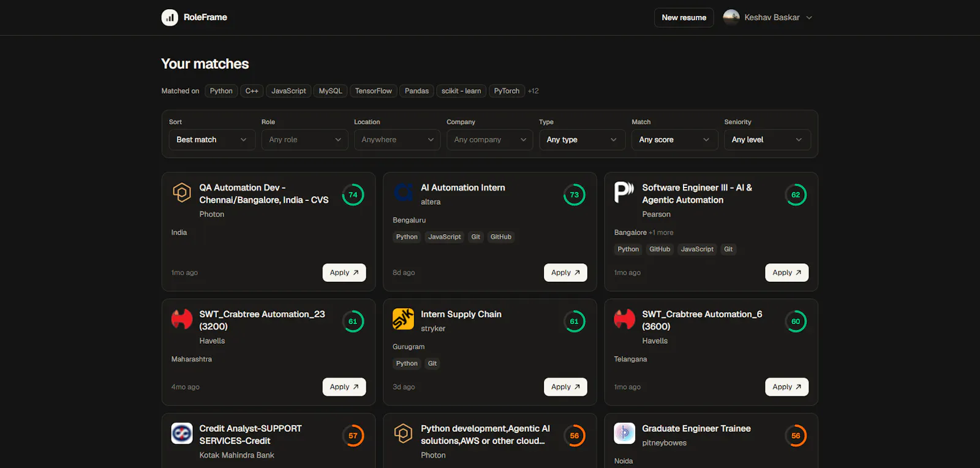Open the Seniority level dropdown

tap(767, 140)
